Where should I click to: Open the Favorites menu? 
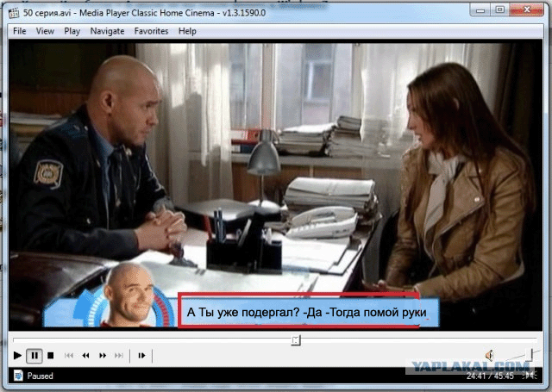[152, 31]
